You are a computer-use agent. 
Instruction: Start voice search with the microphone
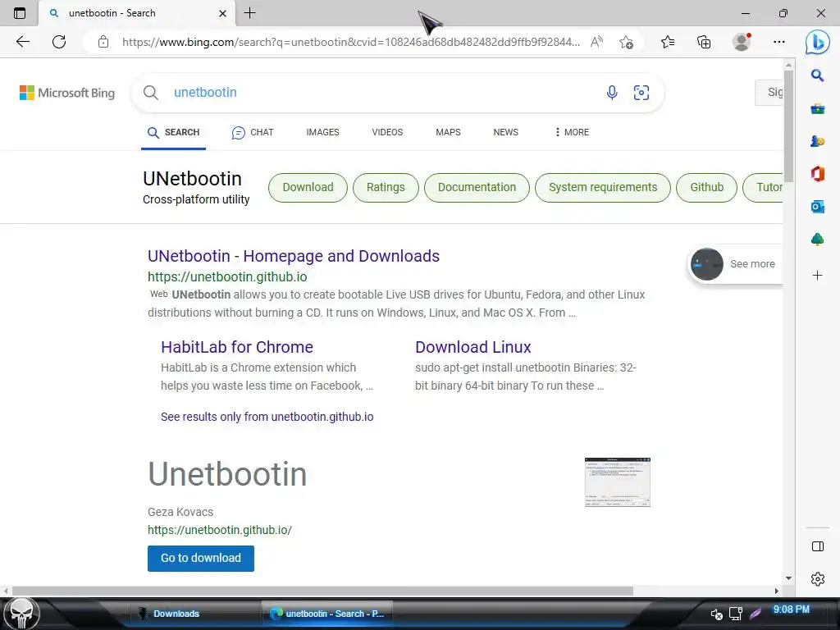(612, 93)
